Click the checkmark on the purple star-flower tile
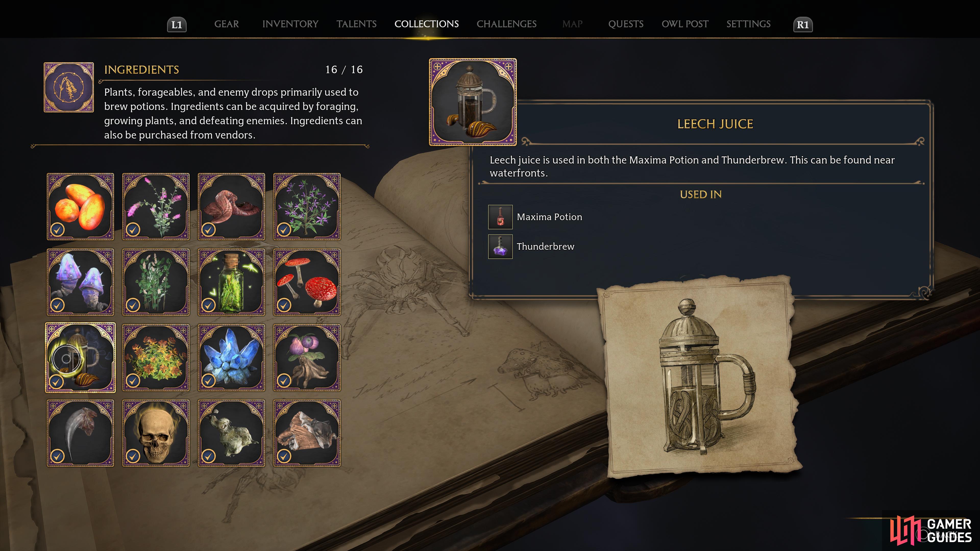This screenshot has height=551, width=980. 284,229
